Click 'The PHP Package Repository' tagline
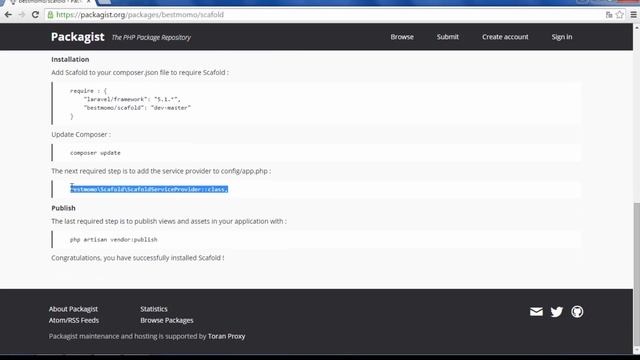Image resolution: width=640 pixels, height=360 pixels. [x=151, y=38]
